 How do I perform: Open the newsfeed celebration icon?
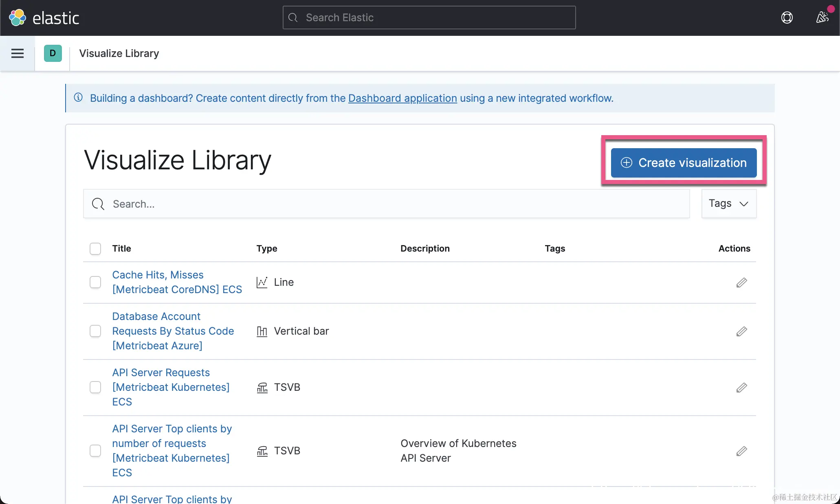pos(822,18)
